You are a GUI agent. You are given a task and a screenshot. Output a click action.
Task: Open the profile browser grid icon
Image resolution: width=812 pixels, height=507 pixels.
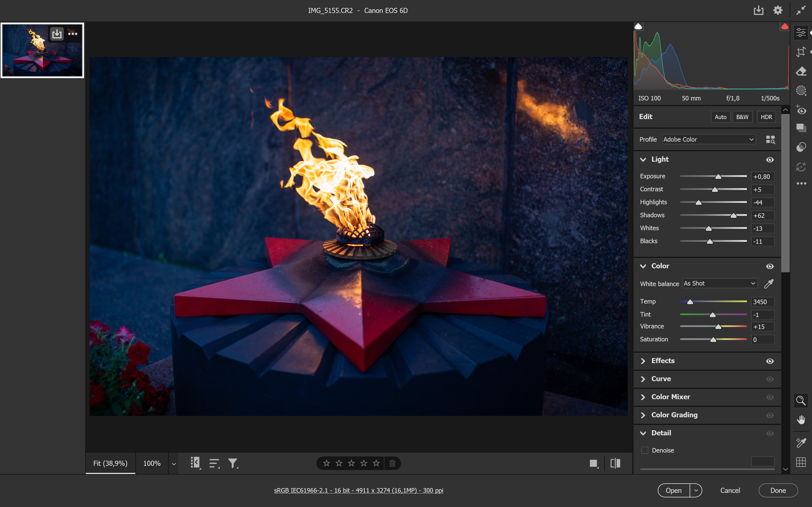[770, 139]
